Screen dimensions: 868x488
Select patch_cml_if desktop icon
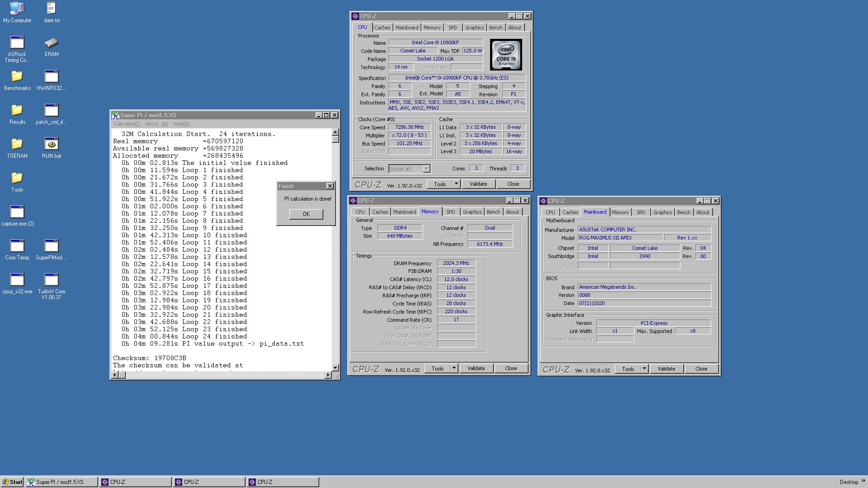point(52,114)
